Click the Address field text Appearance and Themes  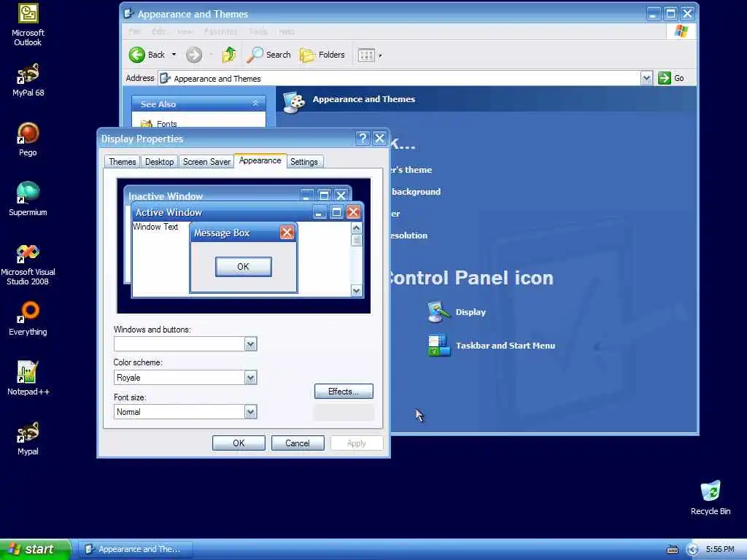[217, 79]
